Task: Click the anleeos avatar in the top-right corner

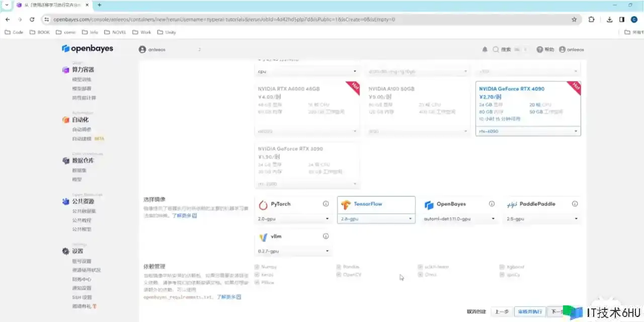Action: 562,49
